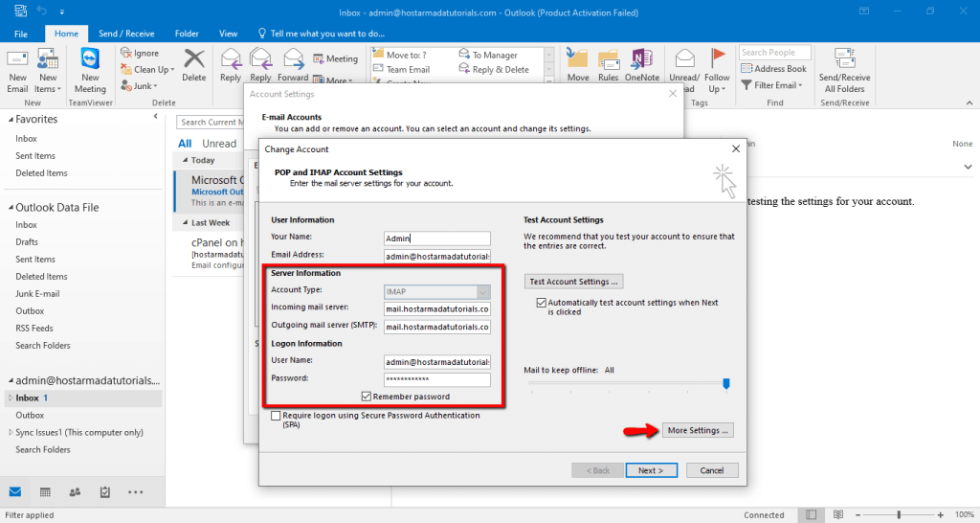Open the New Items ribbon icon
The width and height of the screenshot is (980, 523).
(x=48, y=60)
